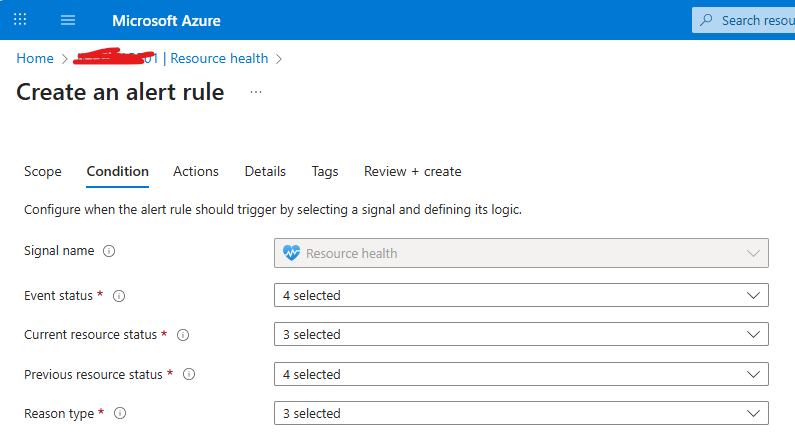Click the Resource health heartbeat icon

coord(292,253)
